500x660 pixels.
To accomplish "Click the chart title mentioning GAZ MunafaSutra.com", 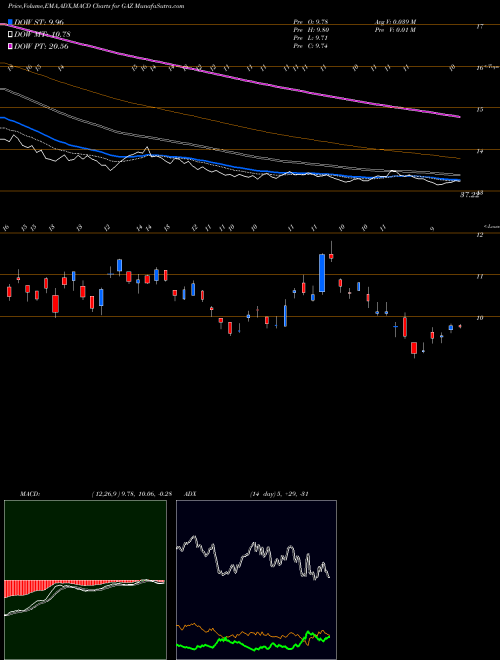I will click(x=96, y=7).
